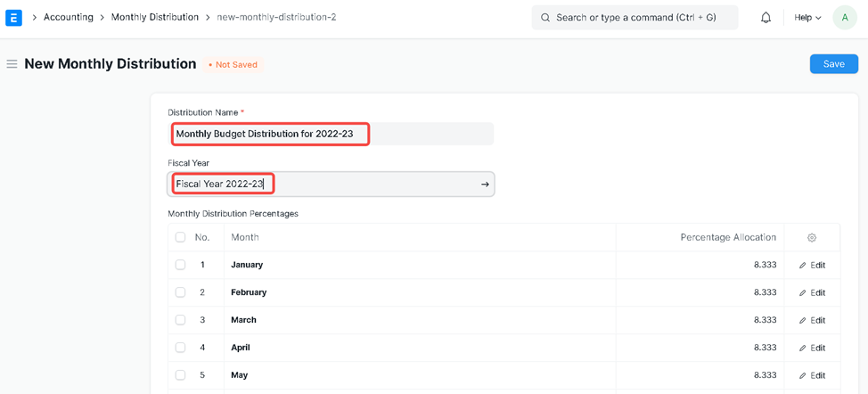Click the search magnifier icon
This screenshot has height=394, width=868.
click(x=545, y=18)
